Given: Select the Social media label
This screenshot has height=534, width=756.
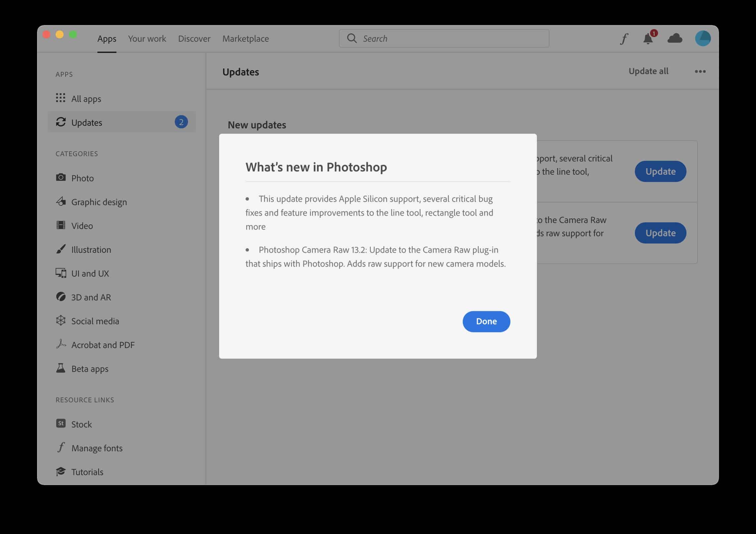Looking at the screenshot, I should [95, 321].
